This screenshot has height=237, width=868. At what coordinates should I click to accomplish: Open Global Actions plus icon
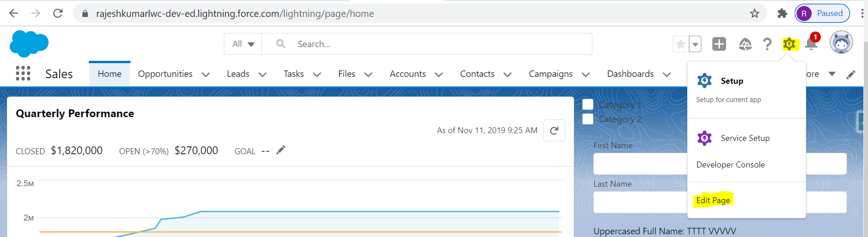click(719, 44)
